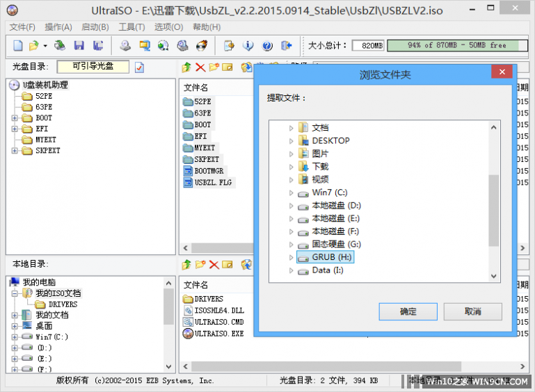Select ISOSHL64.DLL in local file list
Image resolution: width=535 pixels, height=392 pixels.
coord(219,311)
